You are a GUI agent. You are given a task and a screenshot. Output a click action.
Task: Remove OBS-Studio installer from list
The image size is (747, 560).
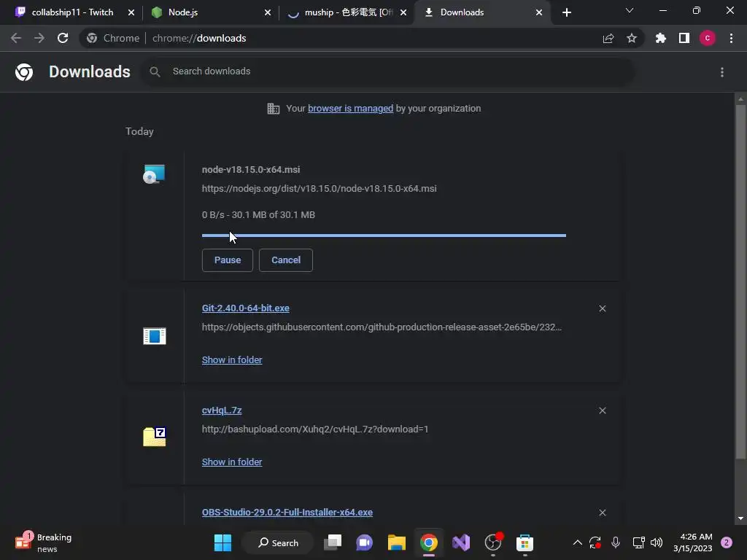603,513
